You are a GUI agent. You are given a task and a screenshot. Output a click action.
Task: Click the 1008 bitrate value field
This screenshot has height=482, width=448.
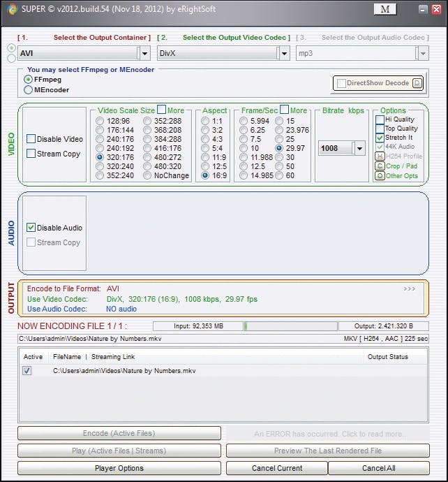pyautogui.click(x=336, y=149)
